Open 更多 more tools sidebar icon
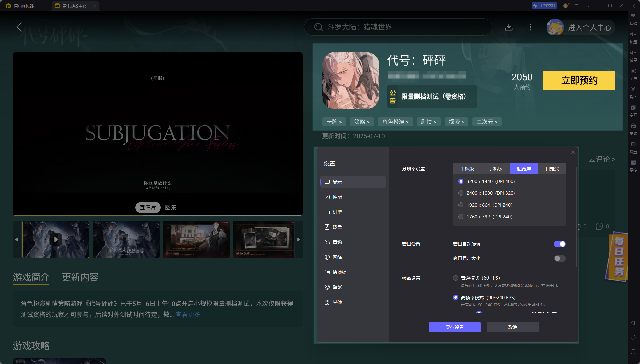Screen dimensions: 640x364 [x=633, y=166]
